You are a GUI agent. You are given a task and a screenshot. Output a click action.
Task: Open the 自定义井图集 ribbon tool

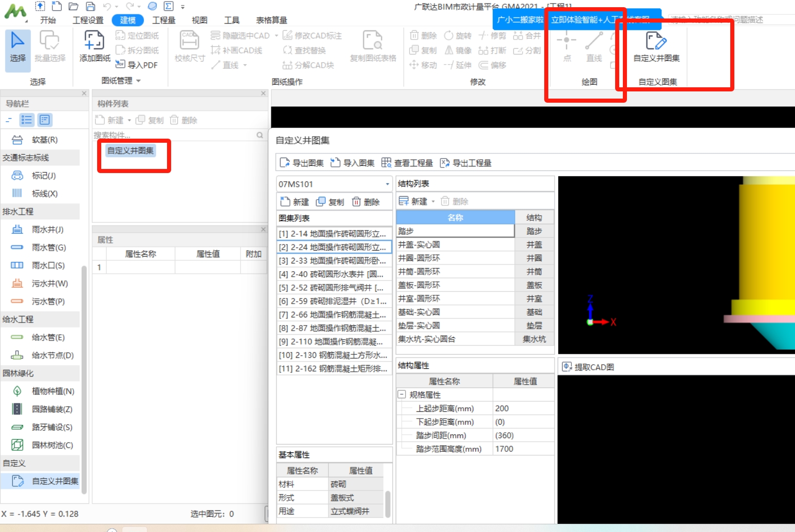pos(656,47)
